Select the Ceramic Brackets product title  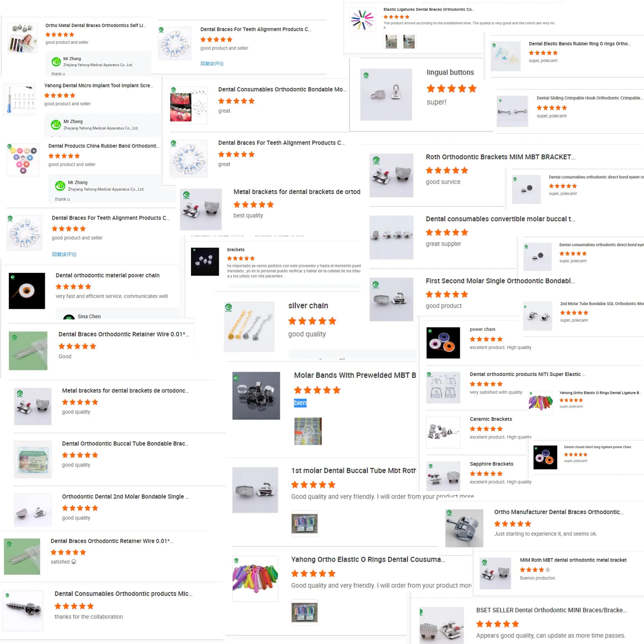click(x=491, y=419)
